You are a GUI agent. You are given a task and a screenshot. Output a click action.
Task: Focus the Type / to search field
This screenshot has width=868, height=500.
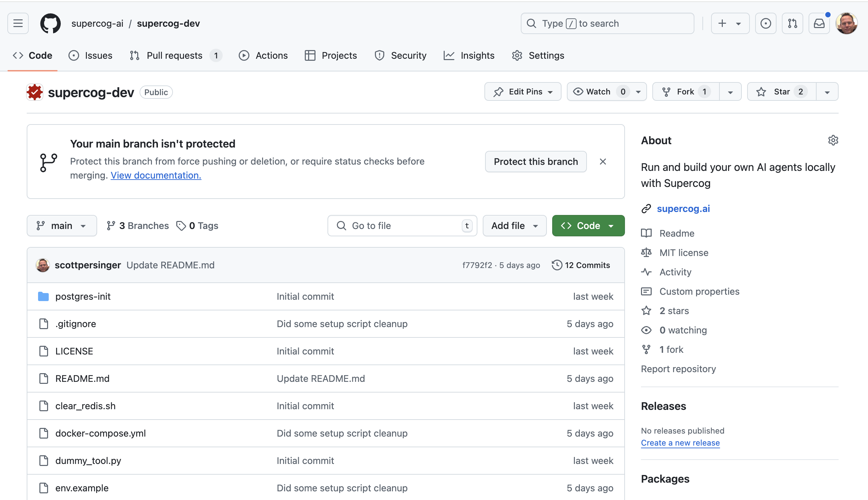[607, 23]
